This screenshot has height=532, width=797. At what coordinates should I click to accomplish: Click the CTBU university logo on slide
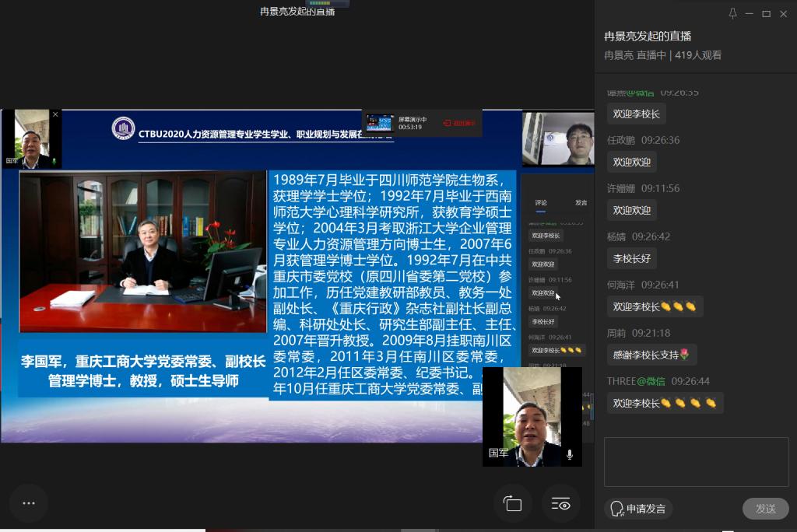123,128
